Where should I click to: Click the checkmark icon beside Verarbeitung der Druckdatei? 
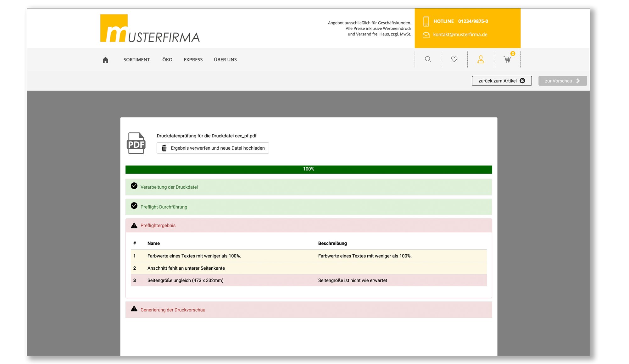[x=134, y=186]
